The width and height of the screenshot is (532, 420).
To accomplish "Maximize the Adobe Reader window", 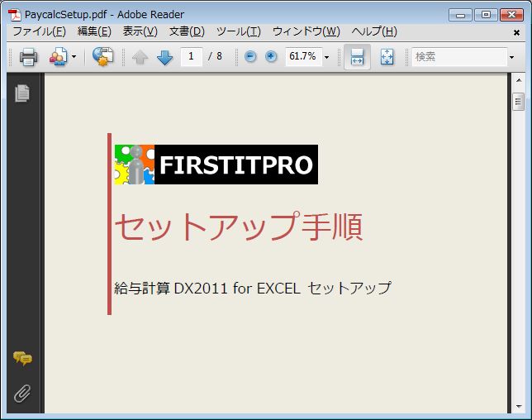I will [x=486, y=15].
